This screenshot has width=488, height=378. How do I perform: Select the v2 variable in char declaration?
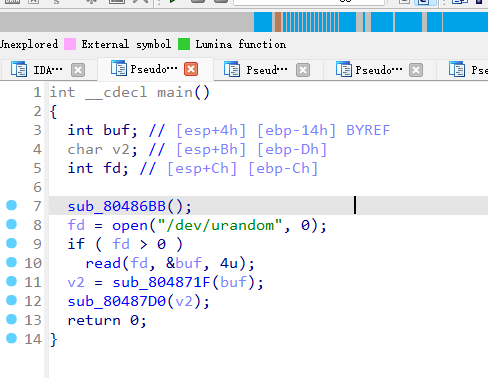[x=121, y=149]
